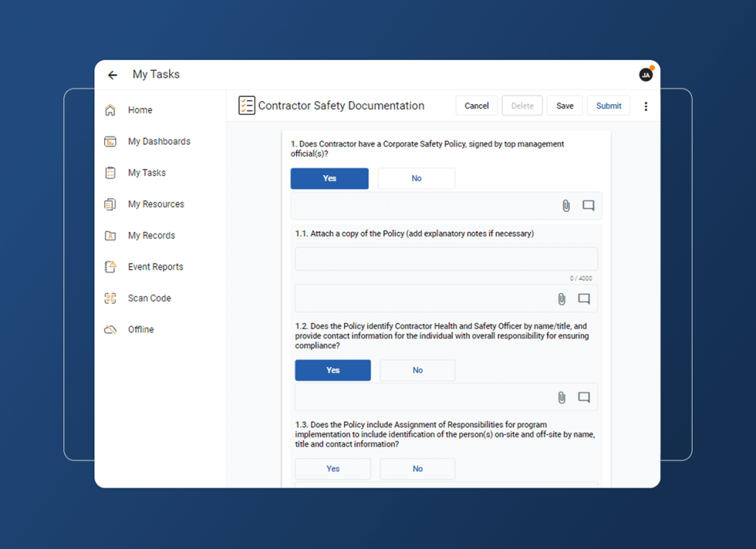Attach a file to question 1
This screenshot has width=756, height=549.
pos(566,205)
